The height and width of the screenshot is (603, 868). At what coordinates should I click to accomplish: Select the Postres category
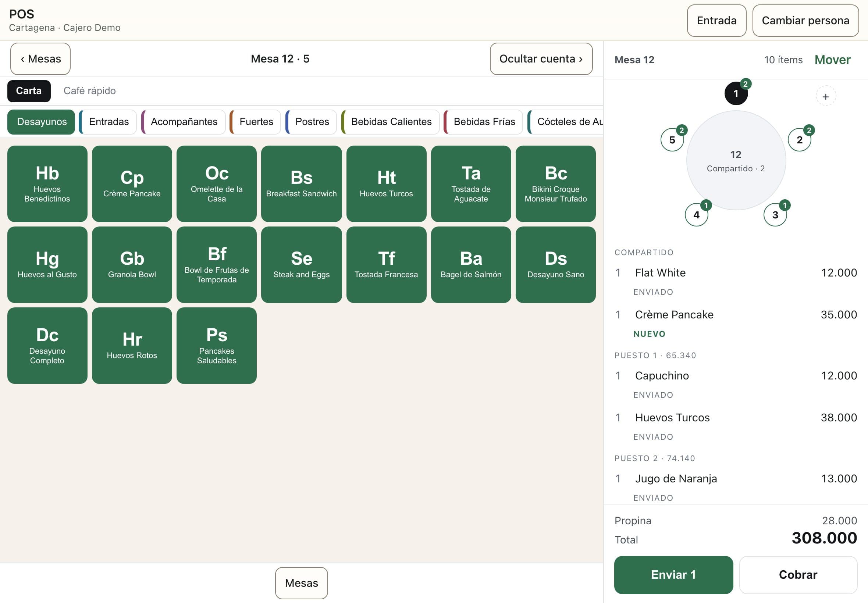[311, 122]
